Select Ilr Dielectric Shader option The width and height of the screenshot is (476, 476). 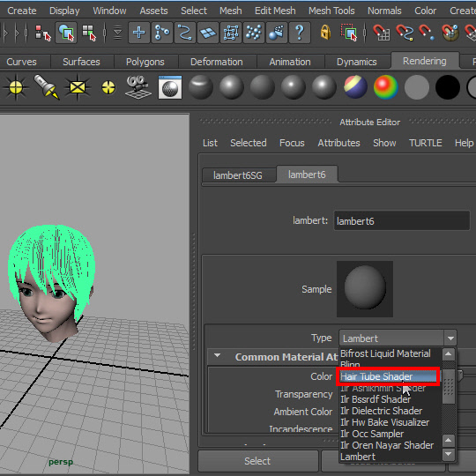coord(382,411)
